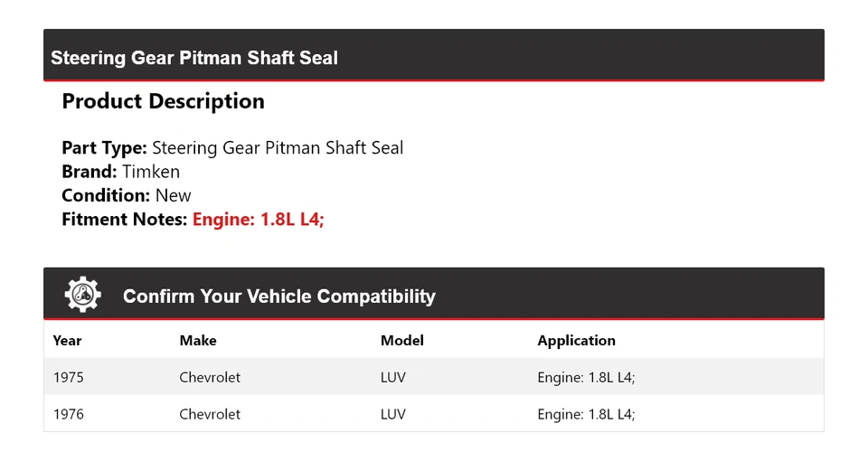Click the Year column header

[67, 341]
